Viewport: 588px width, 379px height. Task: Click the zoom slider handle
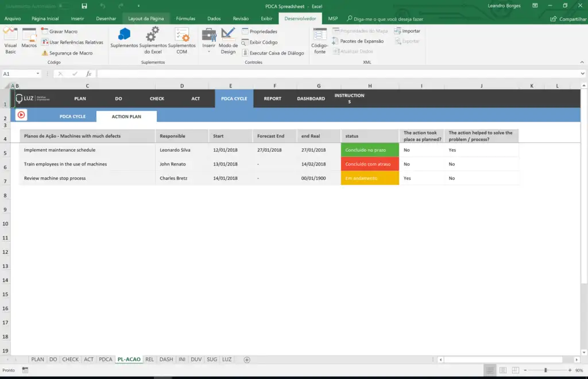pos(546,370)
